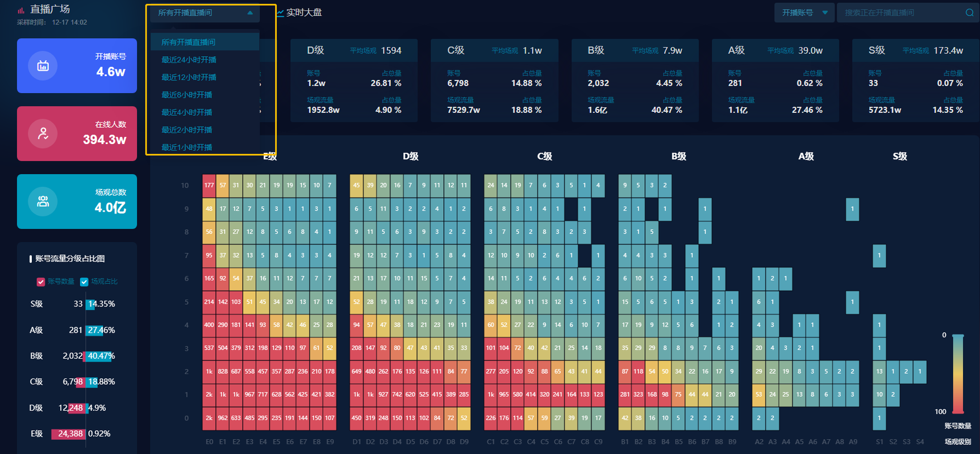
Task: Select 最近1小时开播 option
Action: [187, 147]
